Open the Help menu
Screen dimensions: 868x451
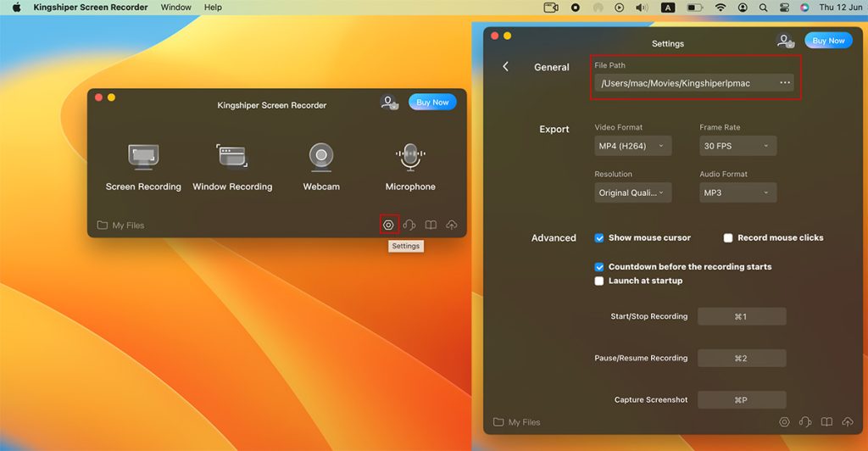tap(213, 7)
